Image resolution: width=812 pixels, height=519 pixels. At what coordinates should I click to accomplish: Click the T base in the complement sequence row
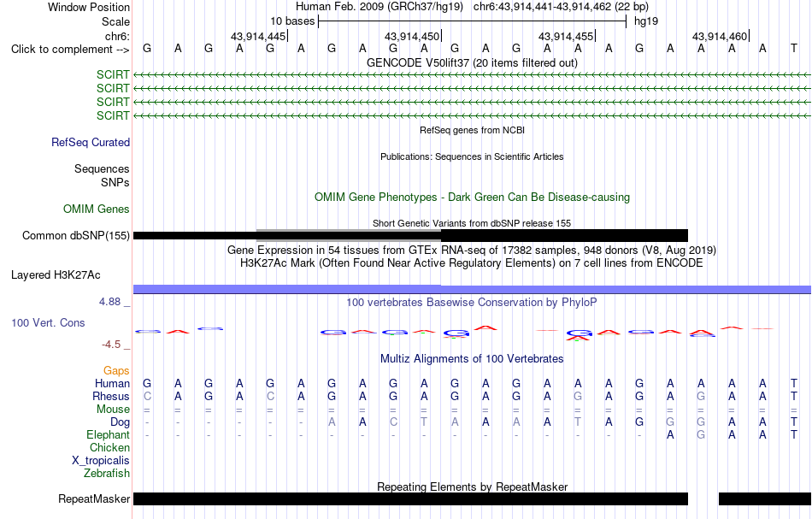(794, 48)
